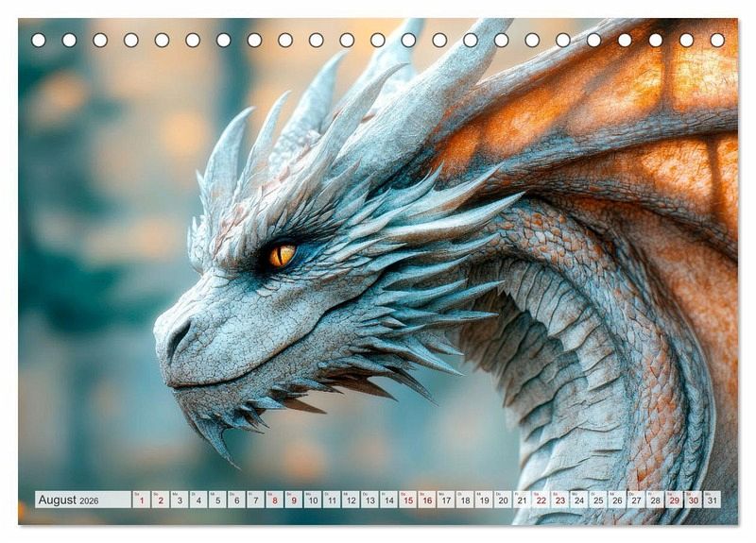Choose date 18 on the strip
Image resolution: width=756 pixels, height=543 pixels.
click(465, 500)
